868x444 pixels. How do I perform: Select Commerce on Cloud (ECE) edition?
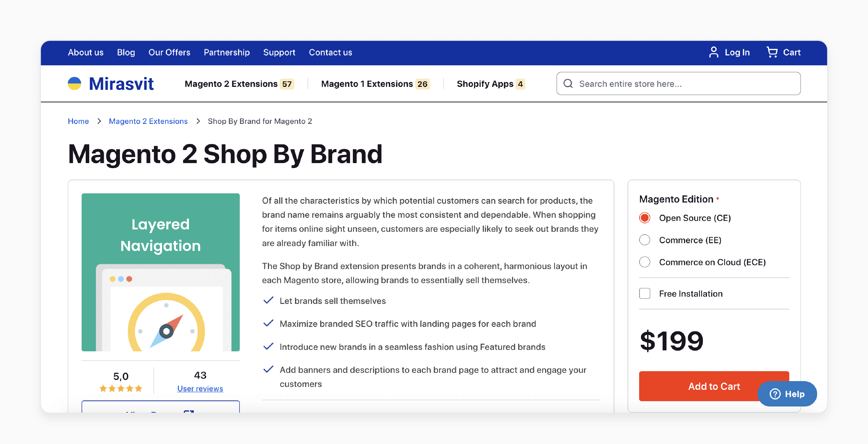pyautogui.click(x=645, y=262)
